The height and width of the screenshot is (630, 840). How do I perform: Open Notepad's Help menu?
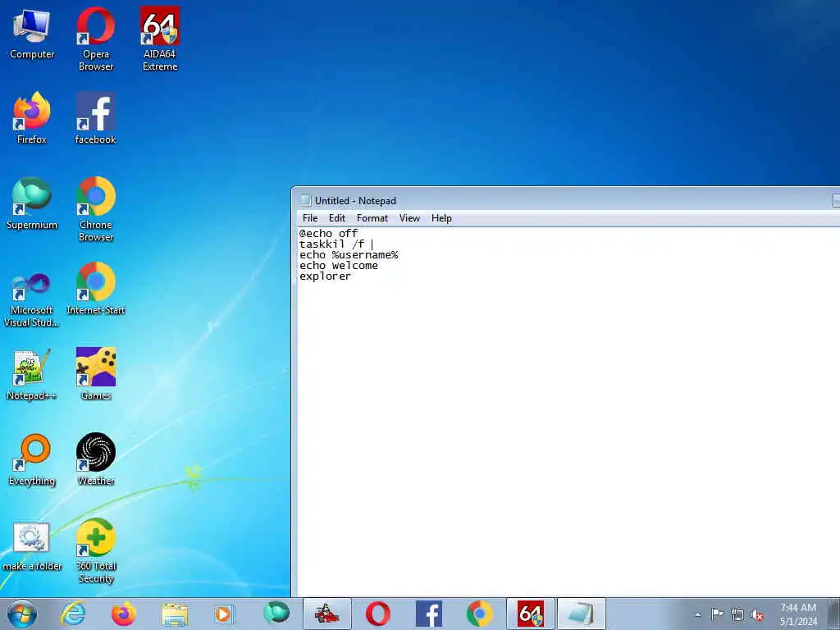pyautogui.click(x=441, y=218)
